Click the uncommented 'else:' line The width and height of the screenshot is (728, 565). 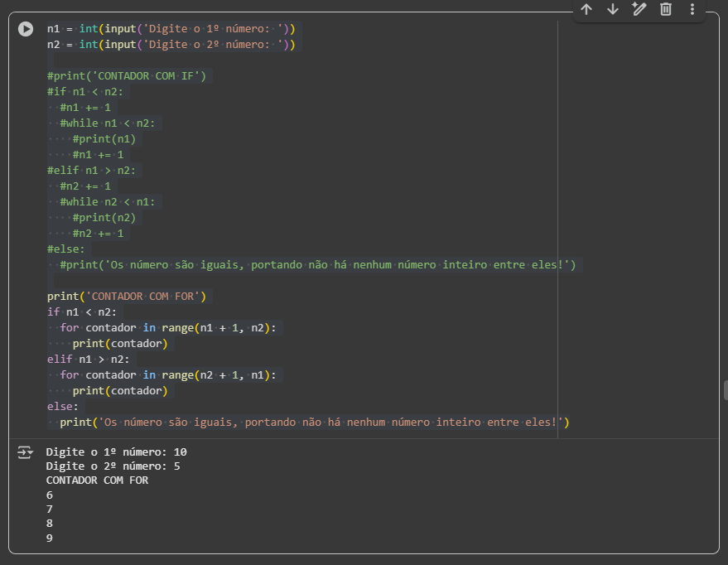point(63,407)
